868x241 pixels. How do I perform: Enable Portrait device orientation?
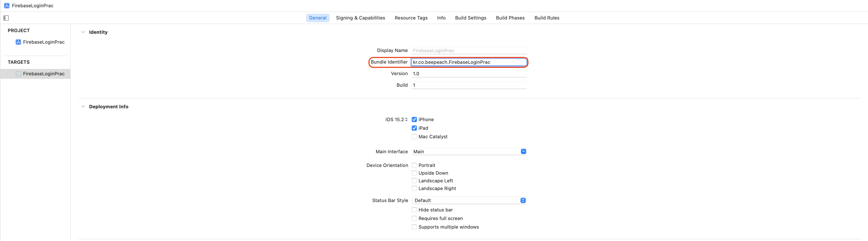[x=414, y=165]
